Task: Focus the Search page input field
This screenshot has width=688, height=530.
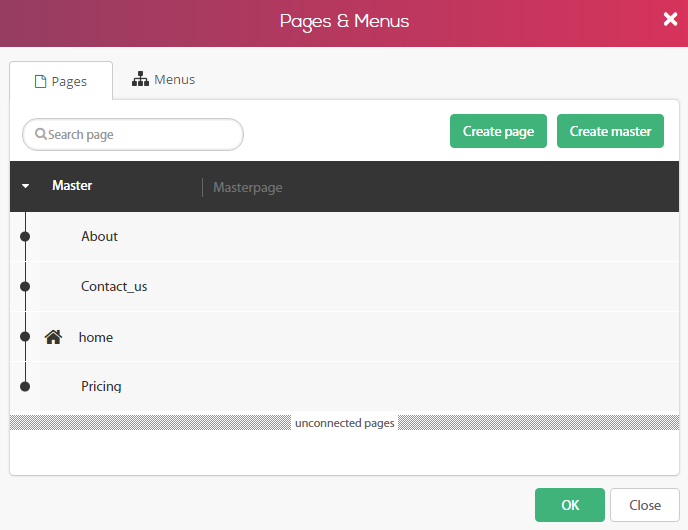Action: coord(133,134)
